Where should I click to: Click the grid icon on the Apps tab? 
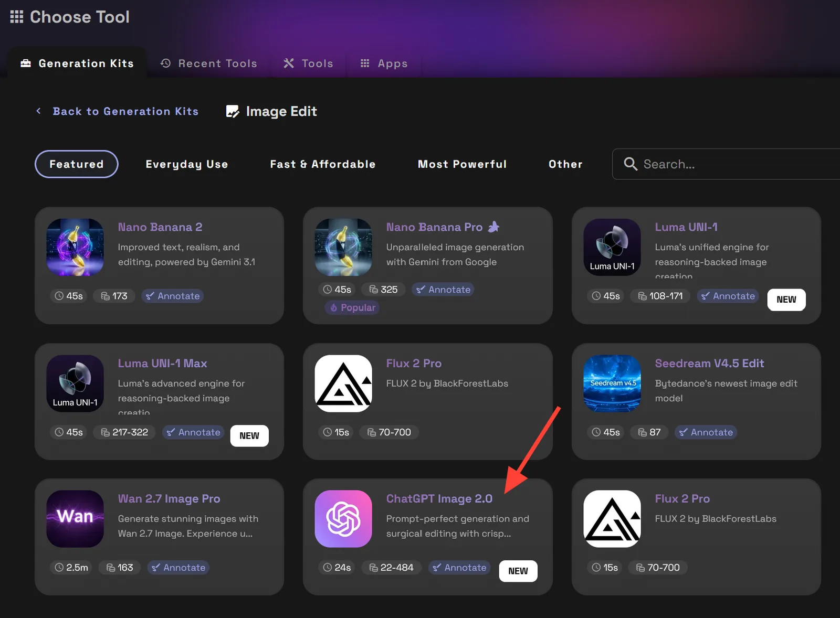365,63
